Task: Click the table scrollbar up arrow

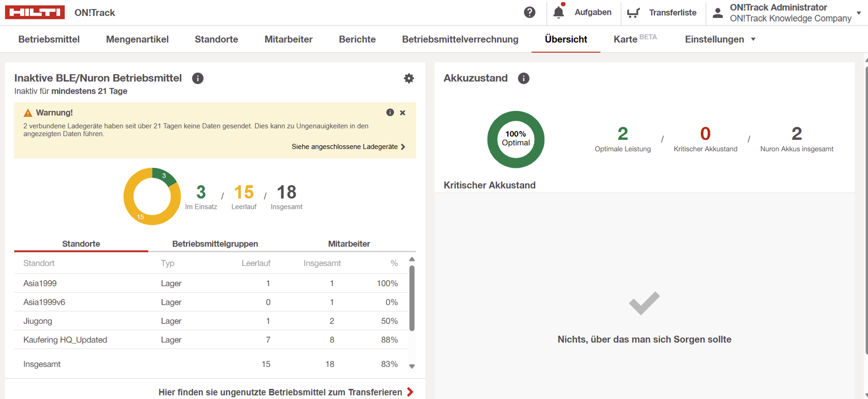Action: coord(412,259)
